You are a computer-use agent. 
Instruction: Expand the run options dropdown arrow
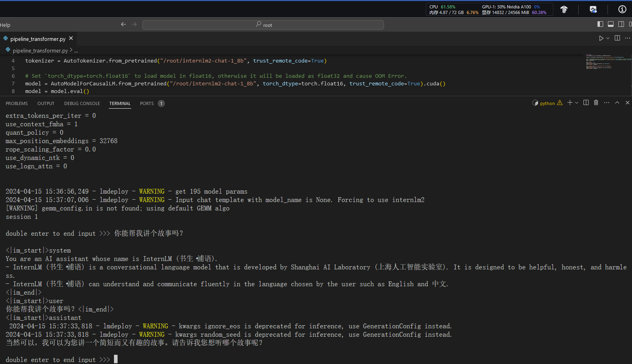tap(608, 38)
